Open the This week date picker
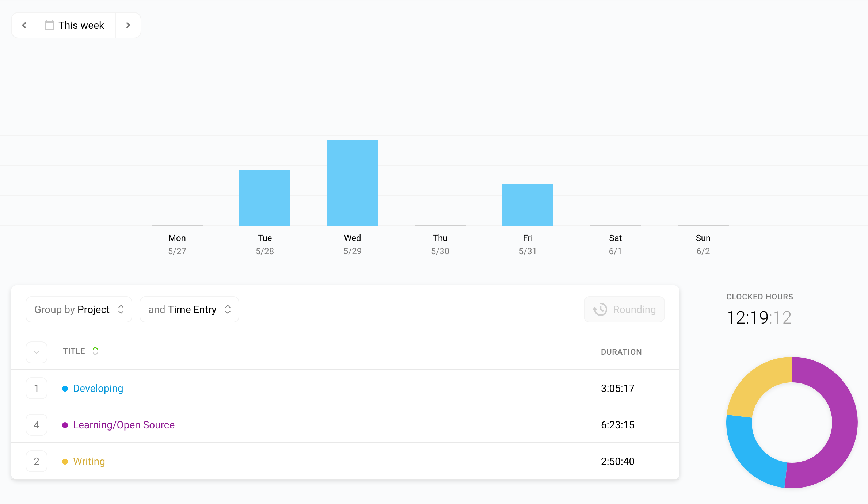 click(76, 25)
